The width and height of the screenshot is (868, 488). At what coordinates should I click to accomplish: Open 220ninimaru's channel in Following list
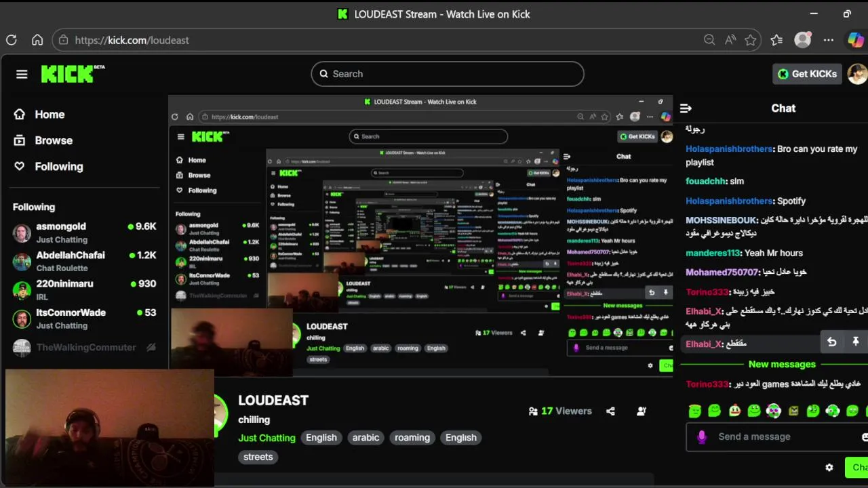point(85,289)
